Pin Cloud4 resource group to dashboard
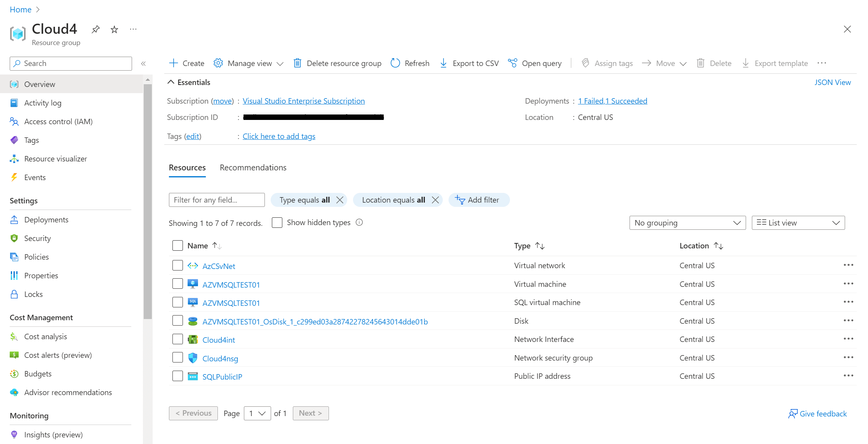 coord(96,29)
